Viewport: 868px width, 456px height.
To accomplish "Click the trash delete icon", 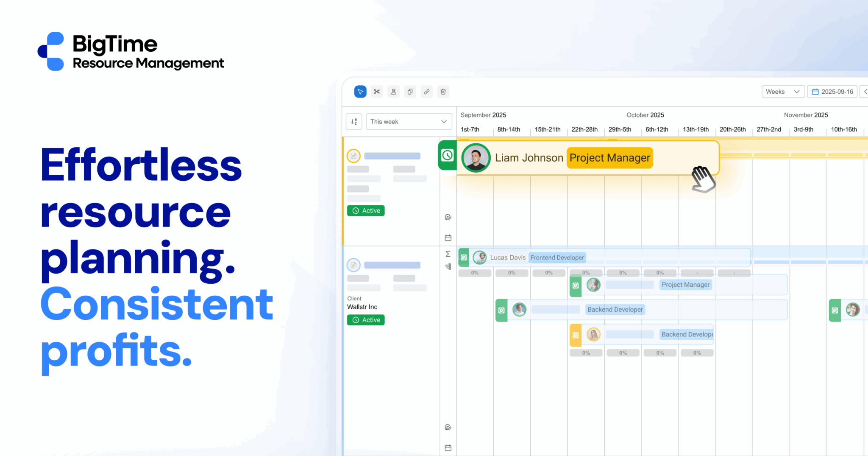I will click(x=443, y=92).
